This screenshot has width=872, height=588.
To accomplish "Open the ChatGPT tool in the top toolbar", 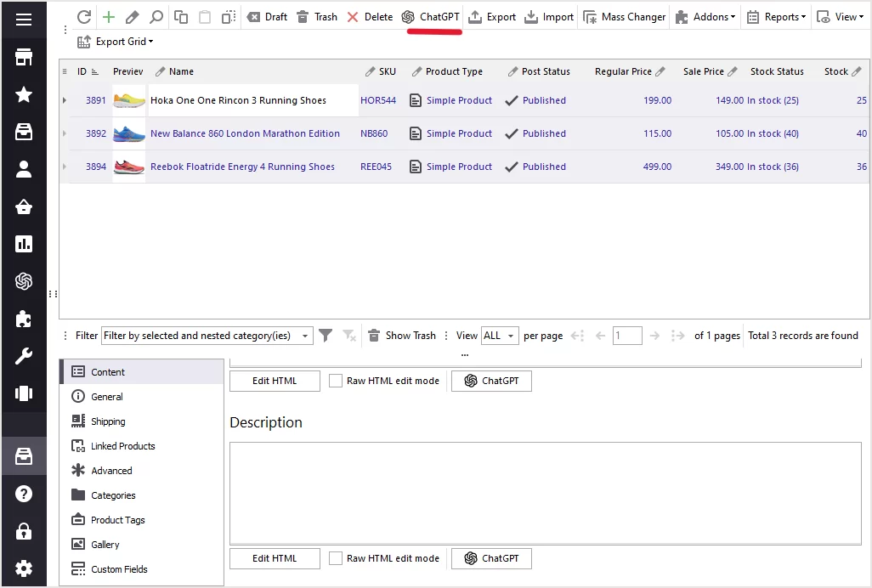I will (431, 17).
